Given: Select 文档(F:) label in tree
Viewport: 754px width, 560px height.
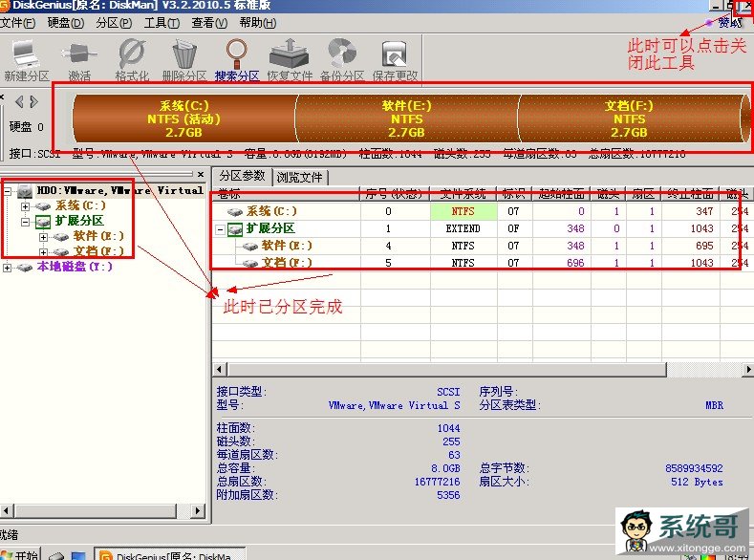Looking at the screenshot, I should point(98,251).
